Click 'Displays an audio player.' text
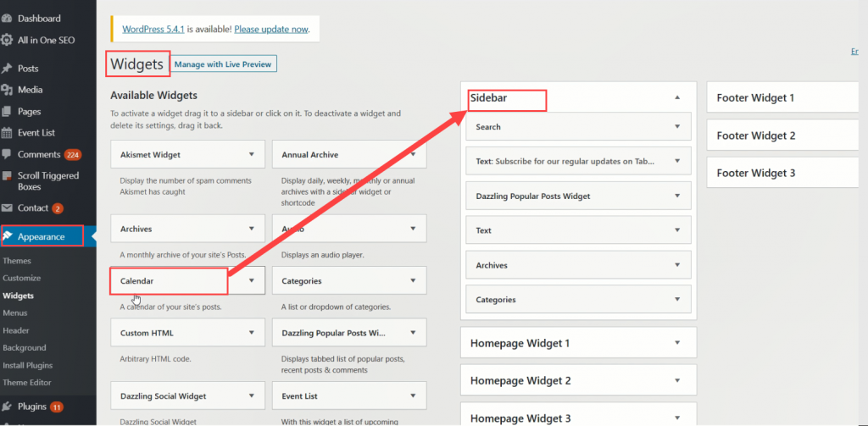 [x=323, y=255]
